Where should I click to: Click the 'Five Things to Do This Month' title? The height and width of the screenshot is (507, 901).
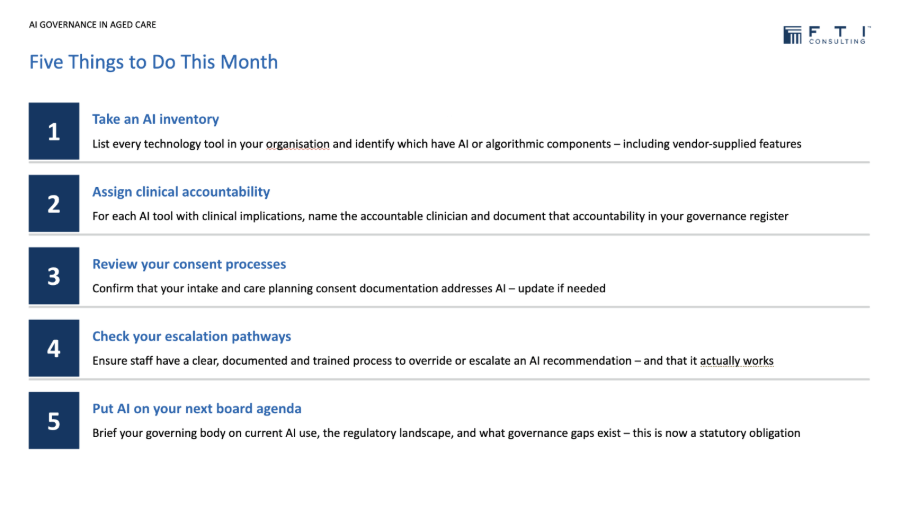click(153, 62)
